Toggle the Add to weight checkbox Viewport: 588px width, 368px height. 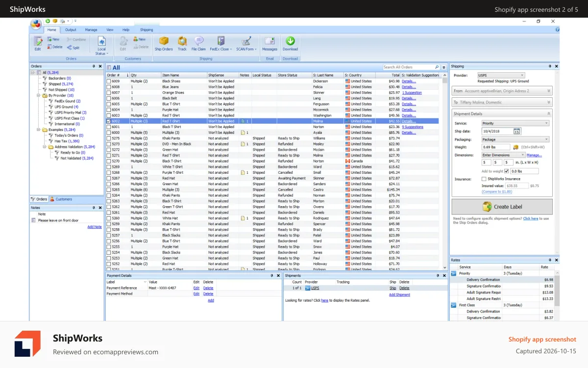(507, 171)
